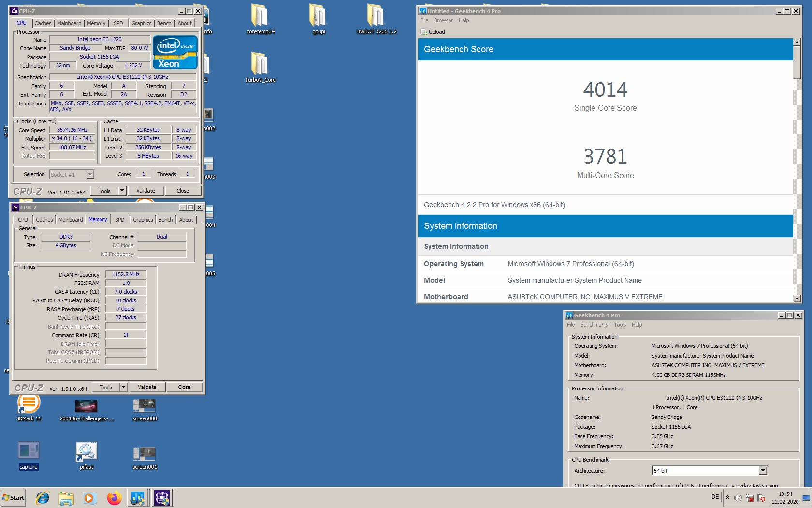
Task: Click the Motherboard row in System Information
Action: (605, 297)
